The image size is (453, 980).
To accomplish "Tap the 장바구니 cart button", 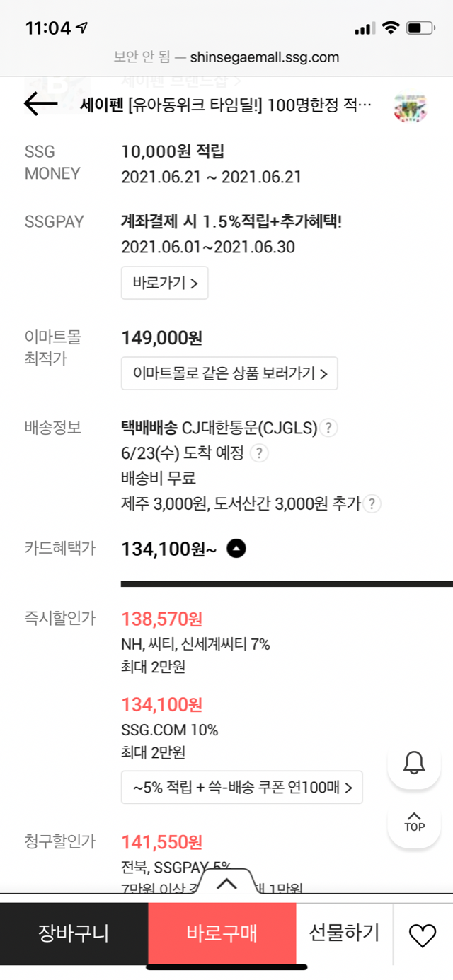I will coord(74,933).
